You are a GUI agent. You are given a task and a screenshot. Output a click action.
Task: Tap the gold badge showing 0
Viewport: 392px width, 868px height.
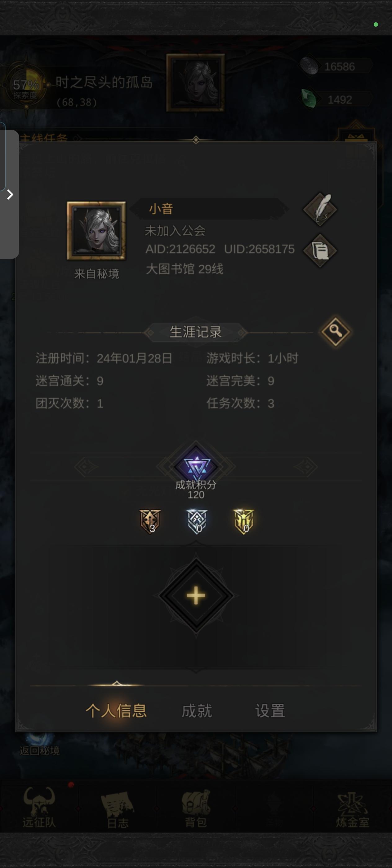coord(244,522)
